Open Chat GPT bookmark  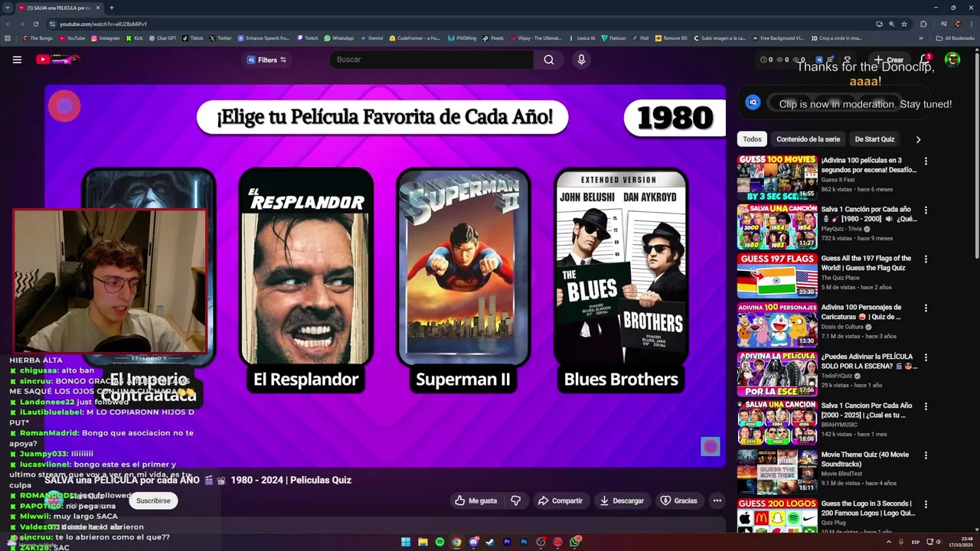click(x=162, y=37)
